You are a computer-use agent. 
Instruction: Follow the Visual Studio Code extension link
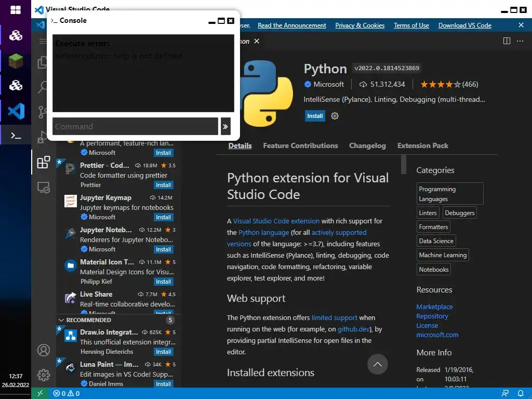pos(276,221)
